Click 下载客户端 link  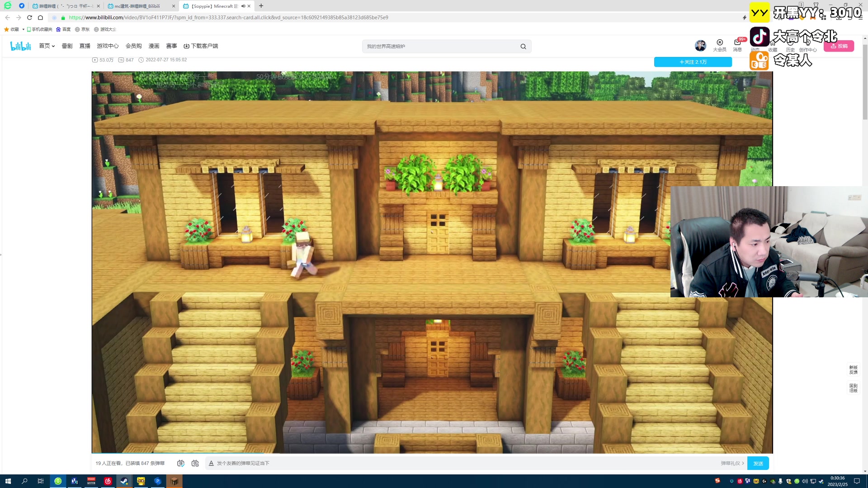201,46
